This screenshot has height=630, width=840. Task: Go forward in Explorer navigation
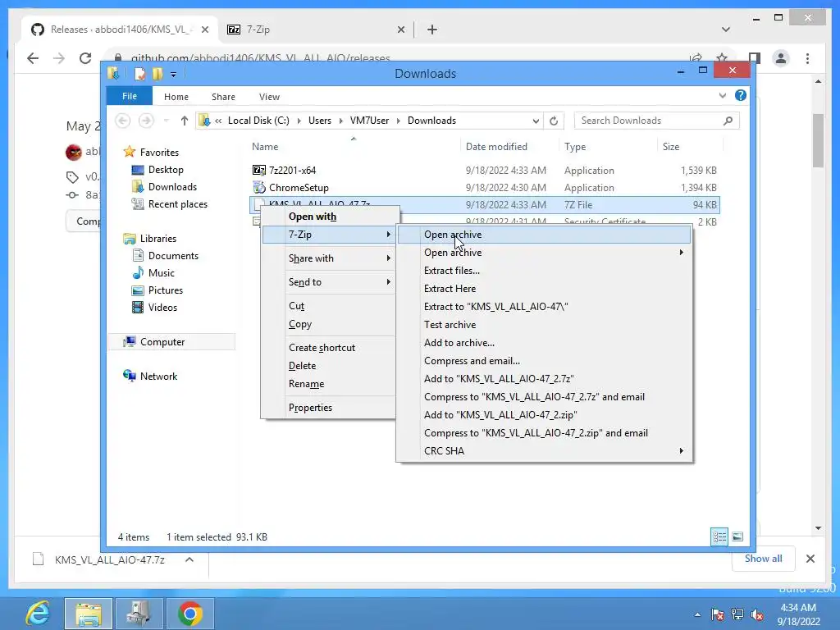click(x=146, y=121)
